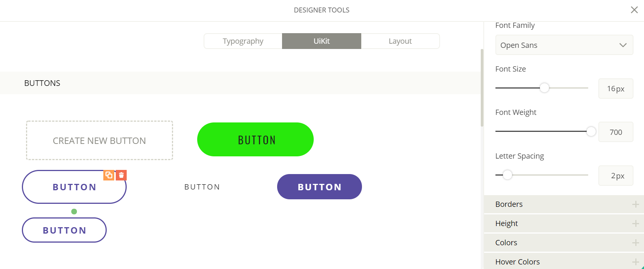The width and height of the screenshot is (644, 269).
Task: Open the Font Family dropdown
Action: coord(564,45)
